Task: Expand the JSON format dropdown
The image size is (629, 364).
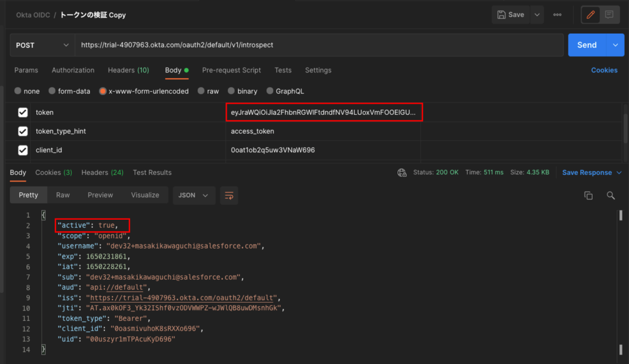Action: tap(193, 195)
